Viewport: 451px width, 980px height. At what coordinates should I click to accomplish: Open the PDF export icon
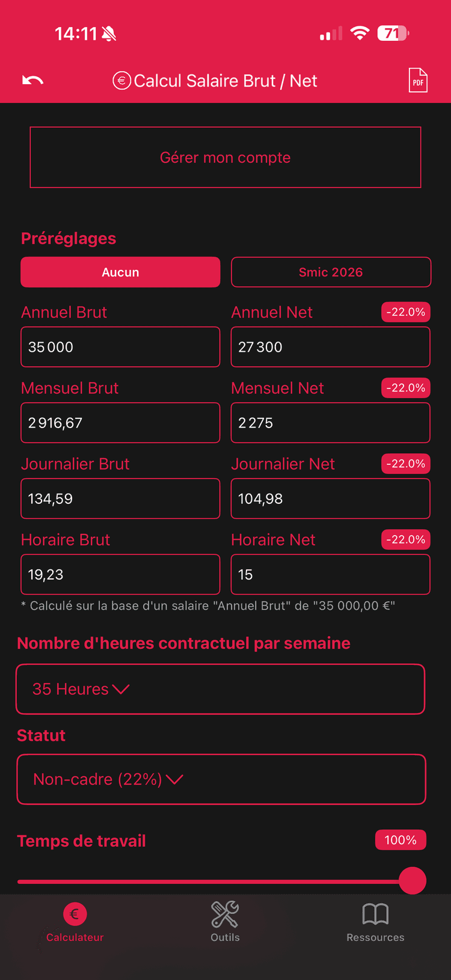[418, 80]
